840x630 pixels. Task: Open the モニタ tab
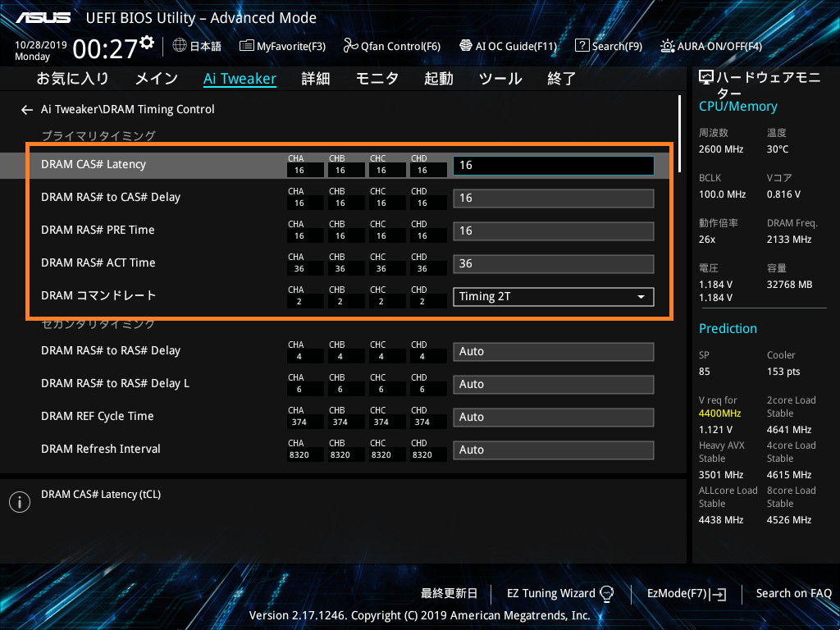[377, 79]
